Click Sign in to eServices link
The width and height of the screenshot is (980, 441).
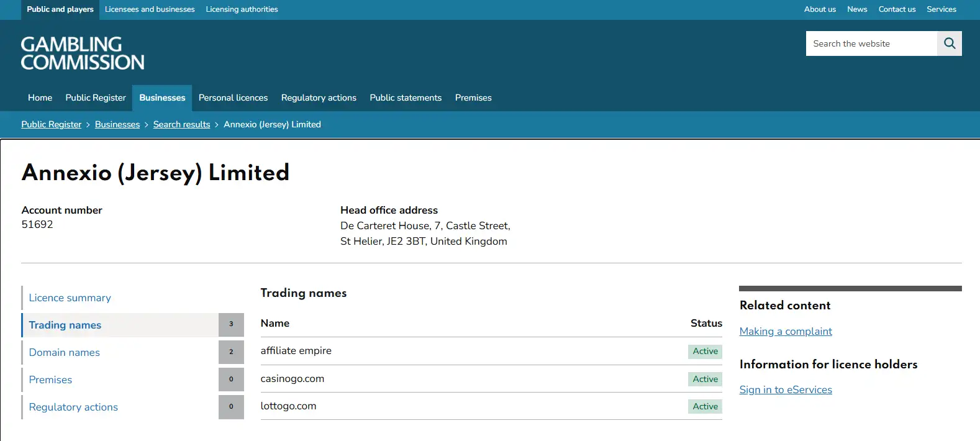click(x=786, y=390)
